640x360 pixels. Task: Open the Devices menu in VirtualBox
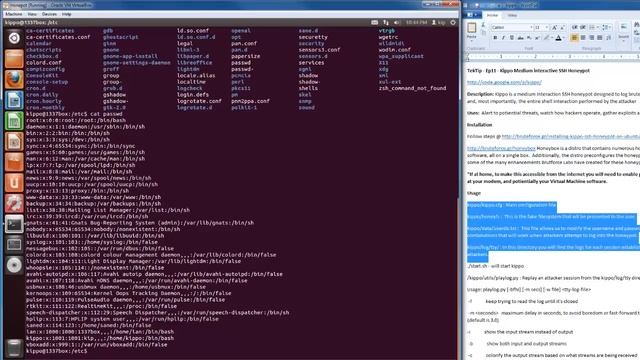pyautogui.click(x=49, y=14)
